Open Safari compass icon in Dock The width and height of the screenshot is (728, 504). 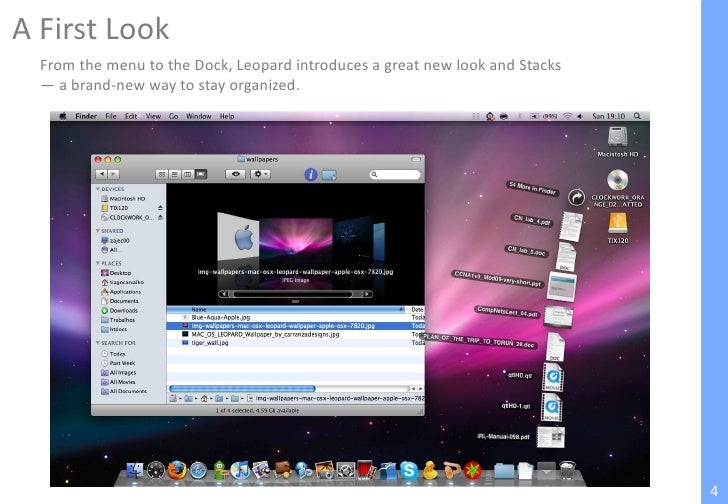pos(198,471)
